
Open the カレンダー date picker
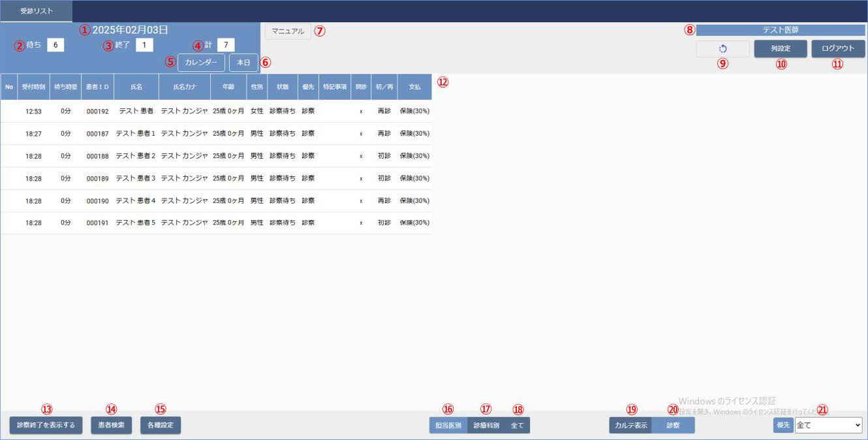pos(201,63)
